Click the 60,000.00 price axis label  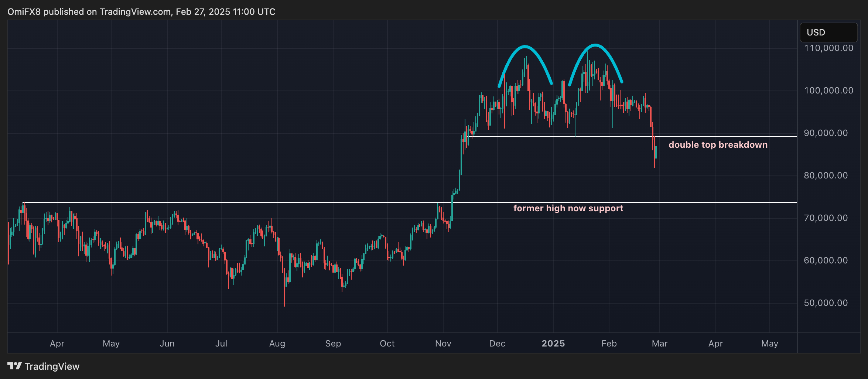826,260
